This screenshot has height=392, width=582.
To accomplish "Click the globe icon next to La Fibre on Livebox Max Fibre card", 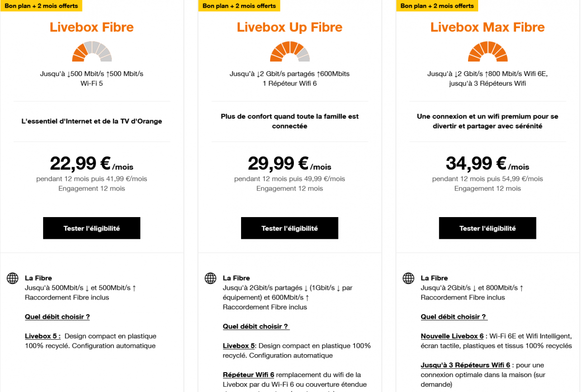I will coord(408,278).
